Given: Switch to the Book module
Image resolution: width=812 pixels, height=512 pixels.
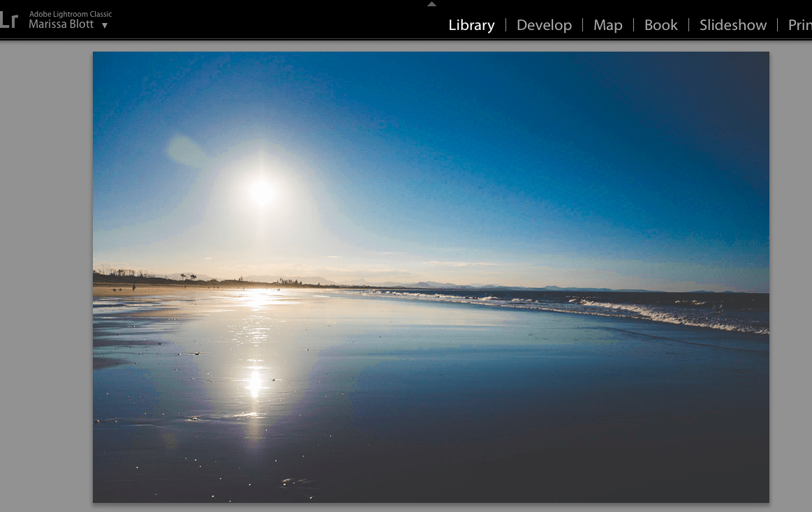Looking at the screenshot, I should [x=660, y=24].
